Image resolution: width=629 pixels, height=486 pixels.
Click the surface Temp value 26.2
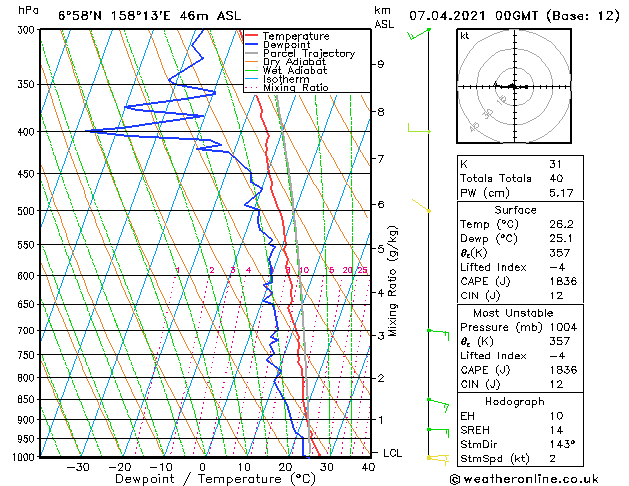(x=561, y=224)
